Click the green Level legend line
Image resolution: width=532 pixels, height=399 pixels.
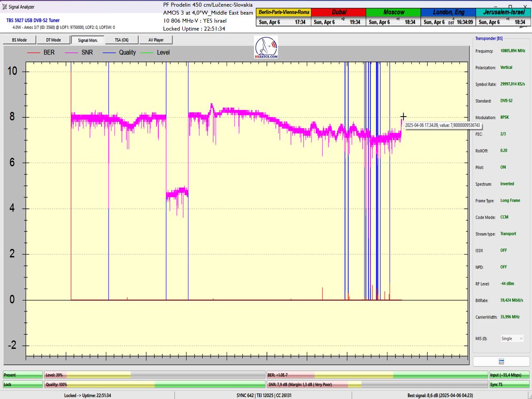(x=147, y=53)
